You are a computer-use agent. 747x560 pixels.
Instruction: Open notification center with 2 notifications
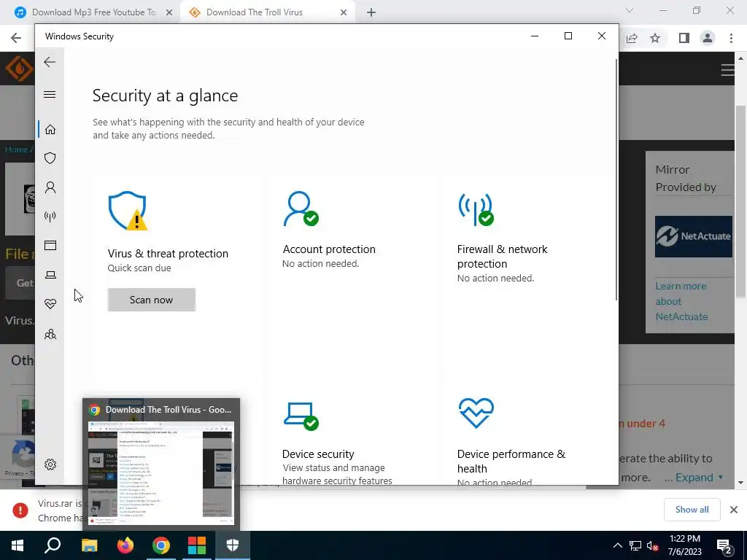tap(724, 545)
